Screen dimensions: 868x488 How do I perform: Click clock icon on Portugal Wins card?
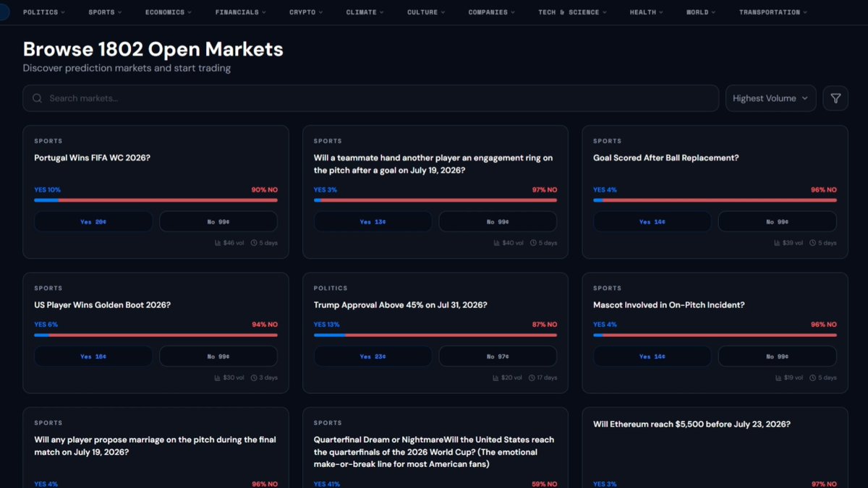254,243
